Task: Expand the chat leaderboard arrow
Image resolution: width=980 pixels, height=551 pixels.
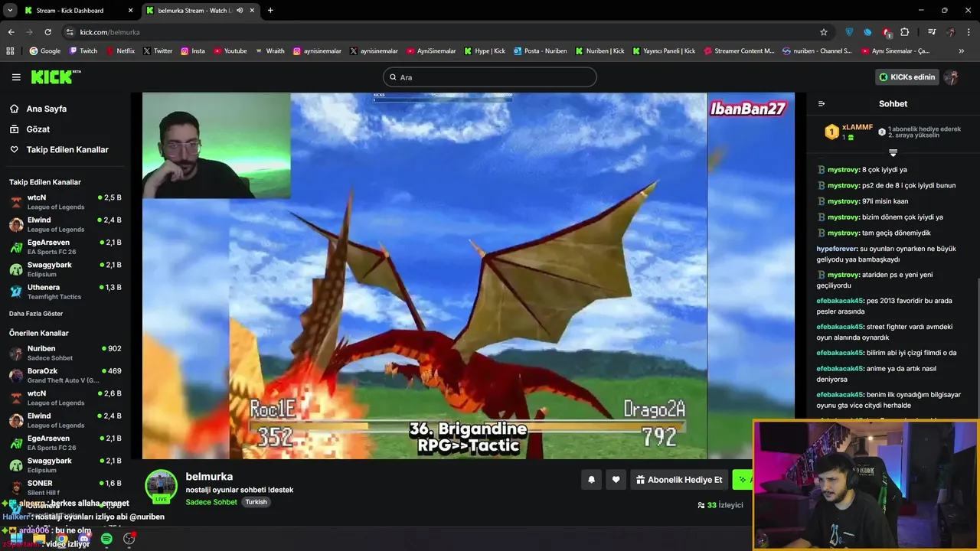Action: [x=893, y=153]
